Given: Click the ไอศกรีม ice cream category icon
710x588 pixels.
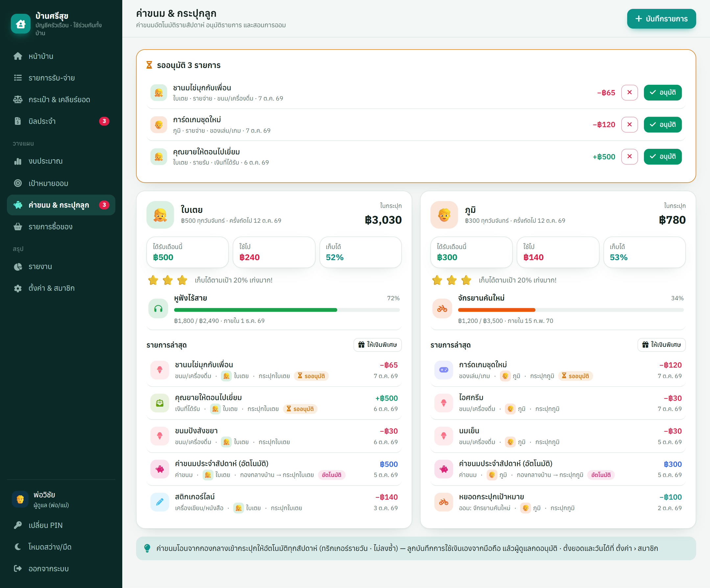Looking at the screenshot, I should 443,403.
